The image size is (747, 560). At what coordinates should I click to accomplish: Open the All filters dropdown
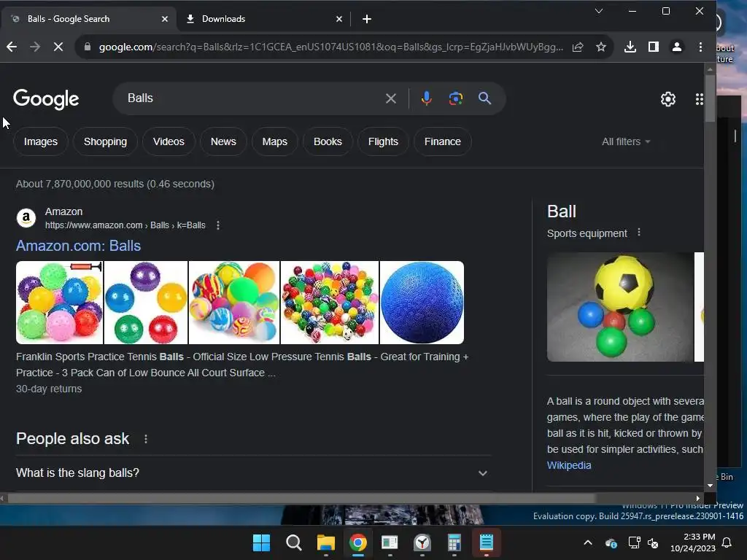tap(625, 141)
